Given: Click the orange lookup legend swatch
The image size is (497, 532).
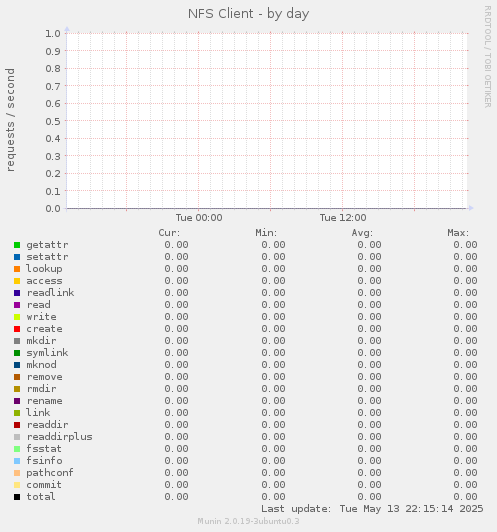Looking at the screenshot, I should 17,269.
